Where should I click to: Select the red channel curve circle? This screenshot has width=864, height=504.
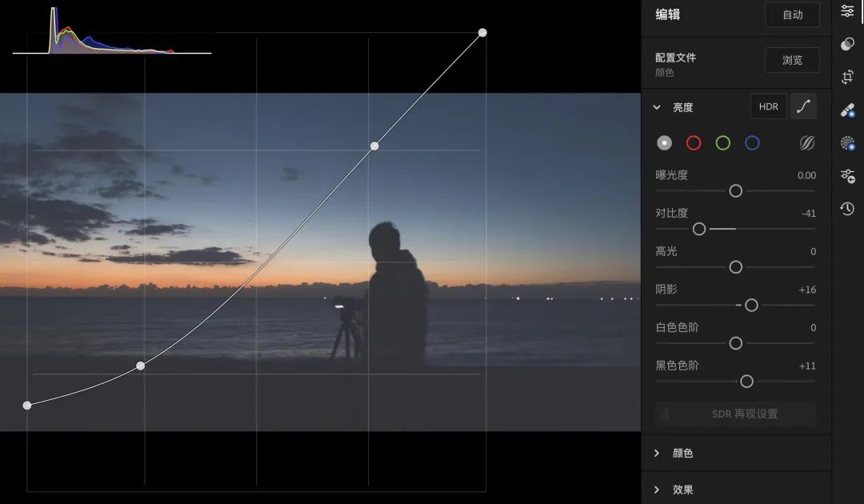pyautogui.click(x=694, y=143)
